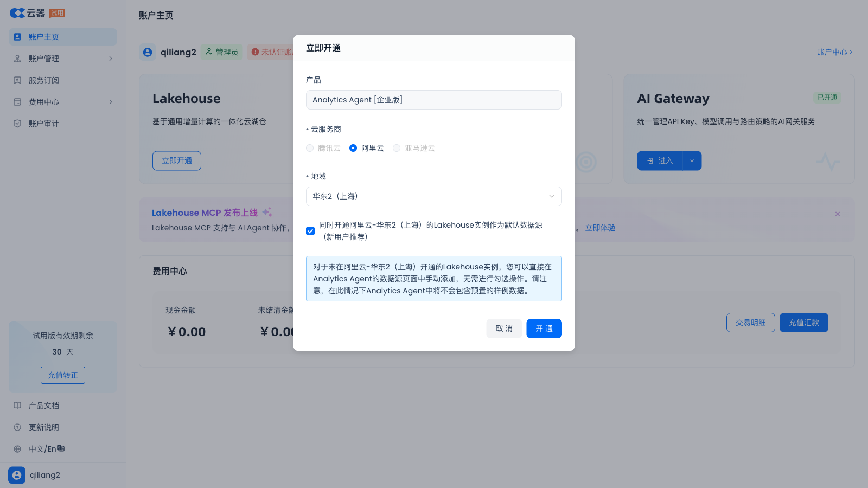The width and height of the screenshot is (868, 488).
Task: Click the 中文/En globe icon
Action: pos(17,449)
